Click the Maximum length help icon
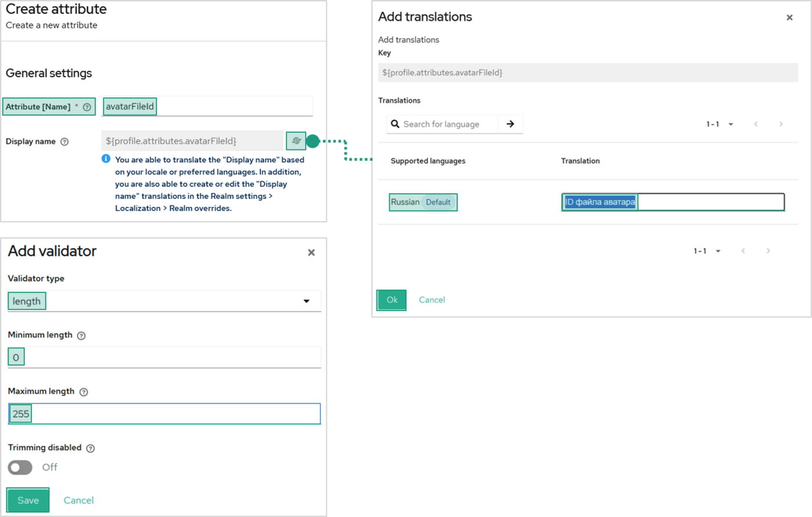This screenshot has width=812, height=517. 84,392
